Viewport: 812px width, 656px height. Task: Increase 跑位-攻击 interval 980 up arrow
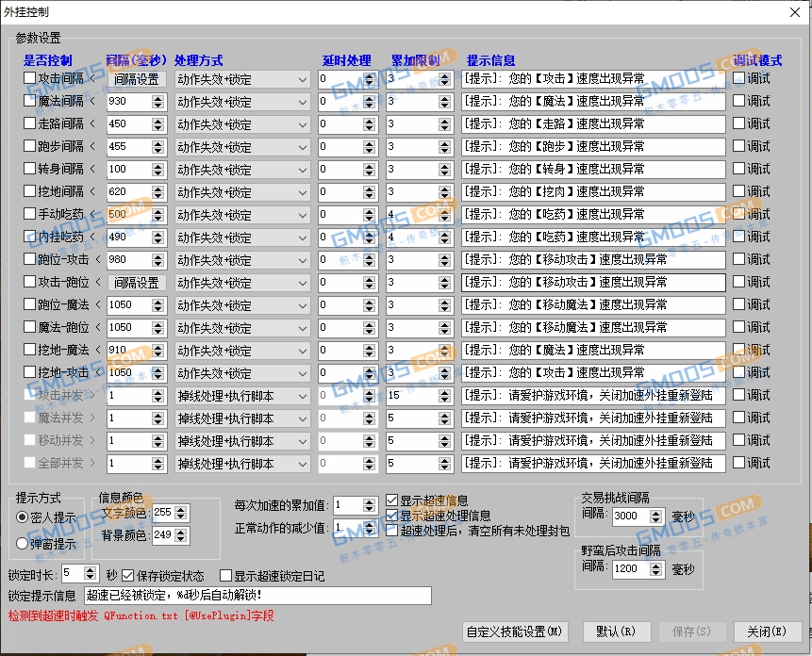coord(157,256)
